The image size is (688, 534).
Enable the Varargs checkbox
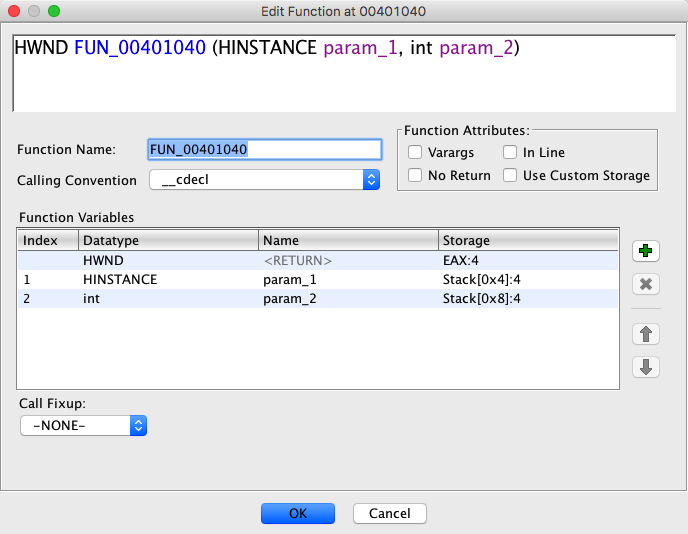coord(416,153)
